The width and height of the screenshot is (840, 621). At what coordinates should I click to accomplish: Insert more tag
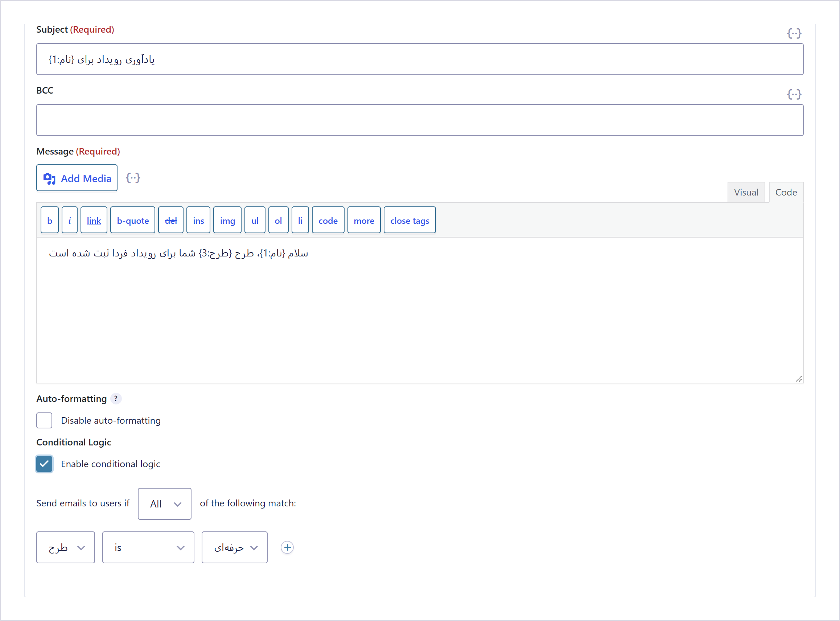[364, 220]
